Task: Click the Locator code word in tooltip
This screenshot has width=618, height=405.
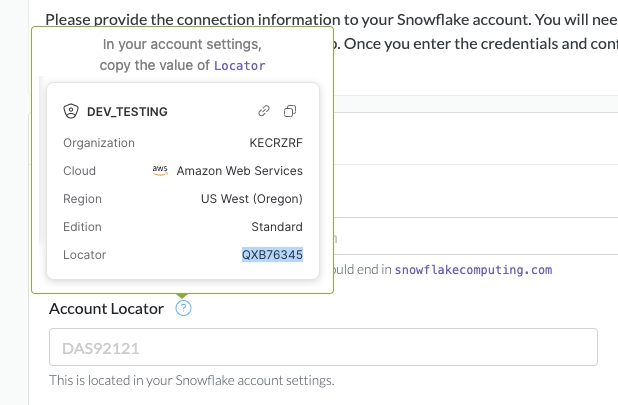Action: coord(240,65)
